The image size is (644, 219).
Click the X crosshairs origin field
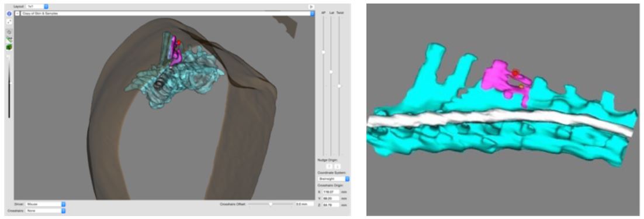click(331, 192)
